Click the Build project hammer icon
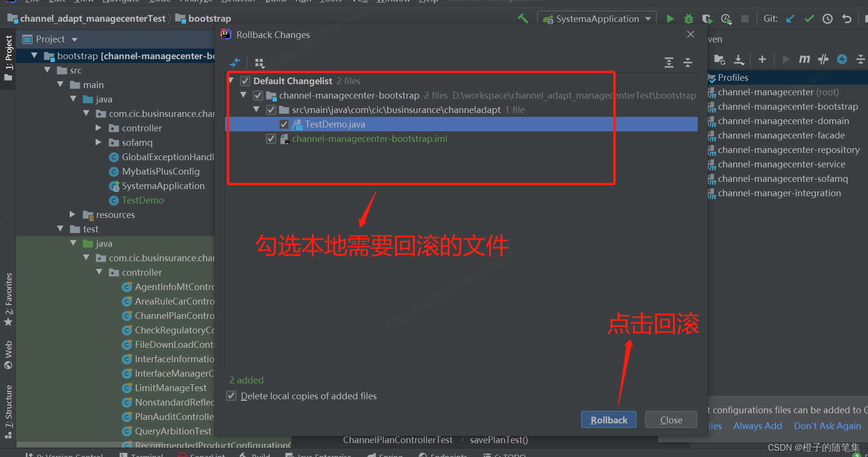 (523, 19)
